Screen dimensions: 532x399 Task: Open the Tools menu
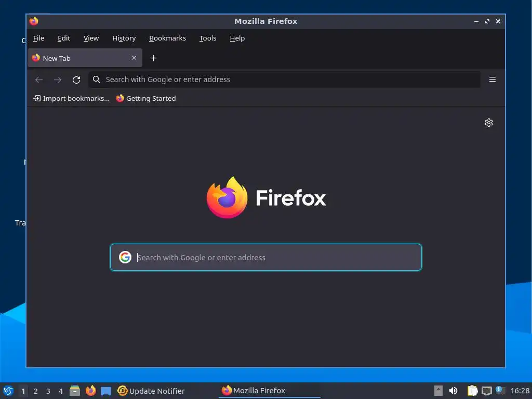(208, 38)
